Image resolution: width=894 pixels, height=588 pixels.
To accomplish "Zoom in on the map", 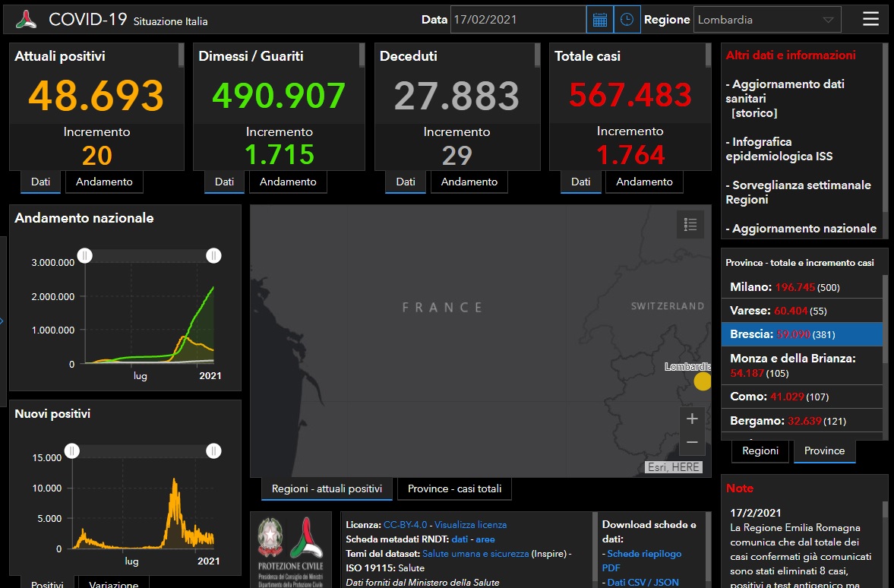I will (691, 419).
